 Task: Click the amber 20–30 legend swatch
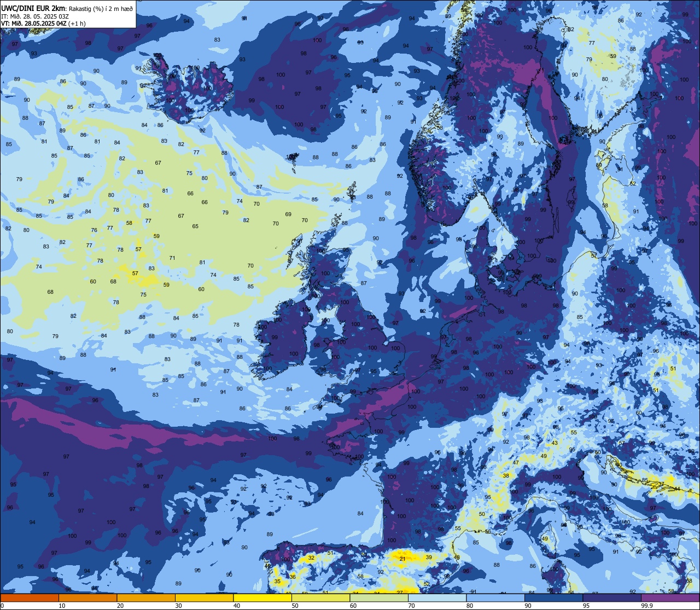(x=146, y=597)
